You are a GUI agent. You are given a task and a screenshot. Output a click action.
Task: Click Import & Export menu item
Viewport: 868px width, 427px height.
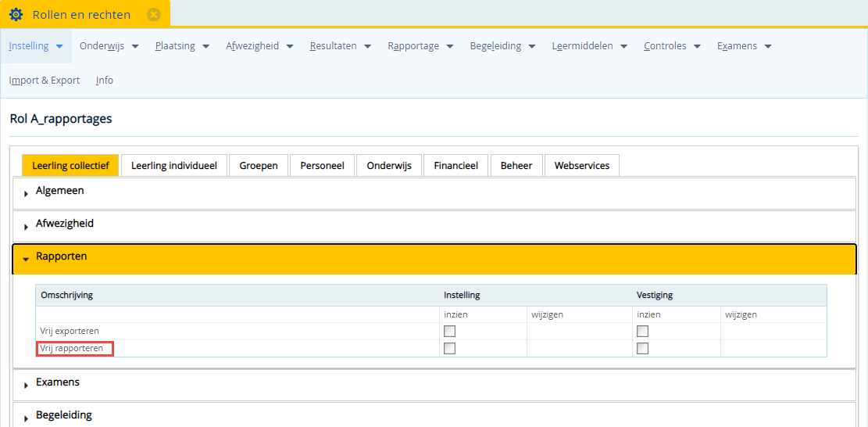(x=45, y=81)
